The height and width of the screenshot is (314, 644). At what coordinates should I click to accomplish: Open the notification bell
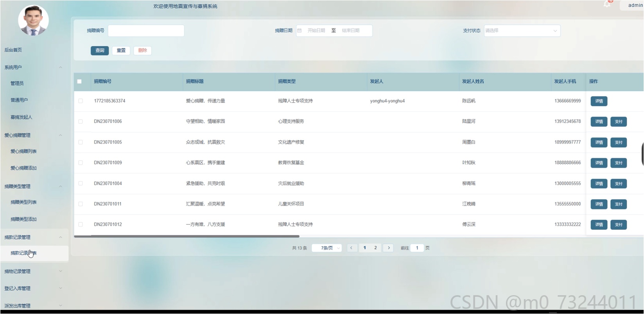click(x=607, y=4)
